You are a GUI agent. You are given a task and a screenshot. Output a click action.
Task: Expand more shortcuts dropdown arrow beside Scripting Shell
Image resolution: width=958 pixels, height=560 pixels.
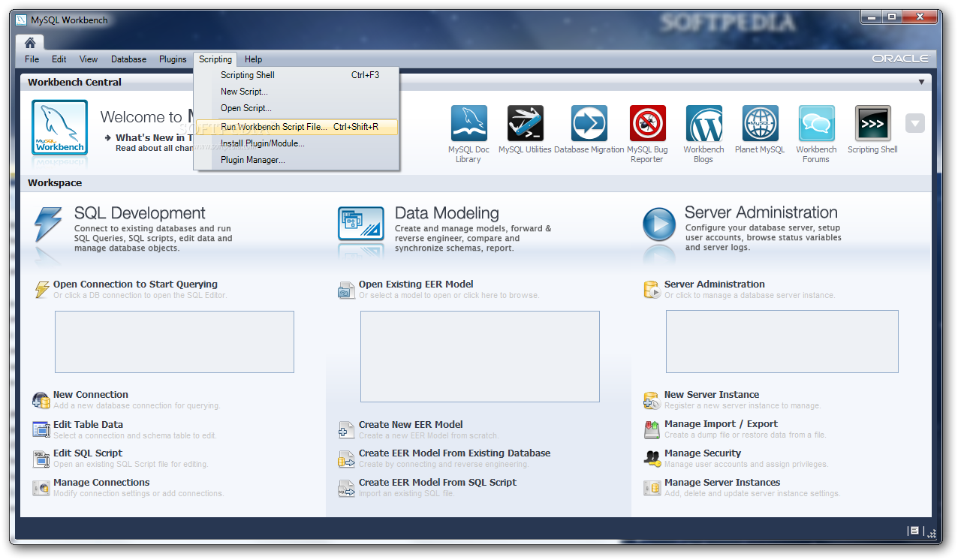coord(914,123)
